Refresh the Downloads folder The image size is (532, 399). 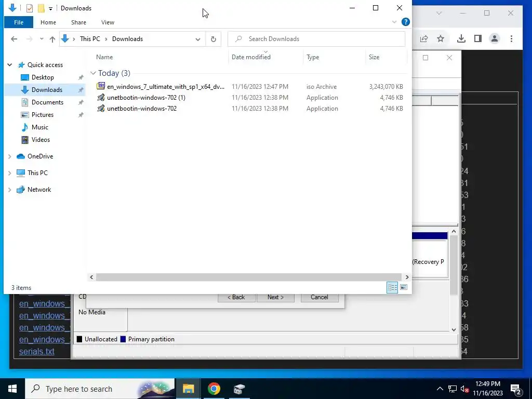point(214,39)
